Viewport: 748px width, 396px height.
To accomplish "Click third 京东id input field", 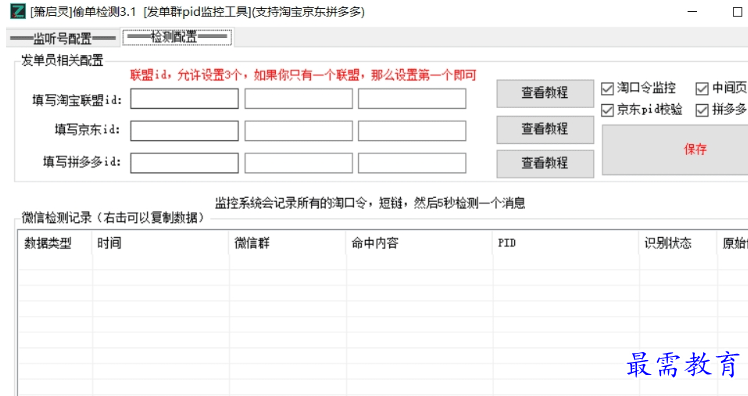I will (x=412, y=131).
